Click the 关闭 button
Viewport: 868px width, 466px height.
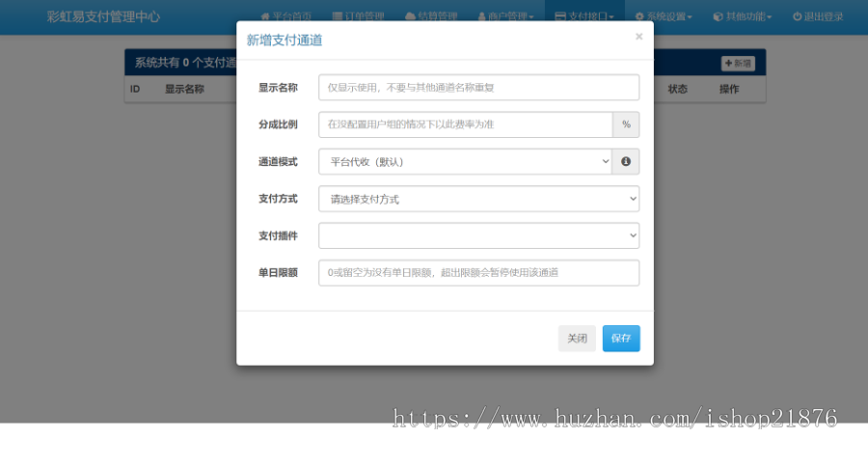pos(577,338)
